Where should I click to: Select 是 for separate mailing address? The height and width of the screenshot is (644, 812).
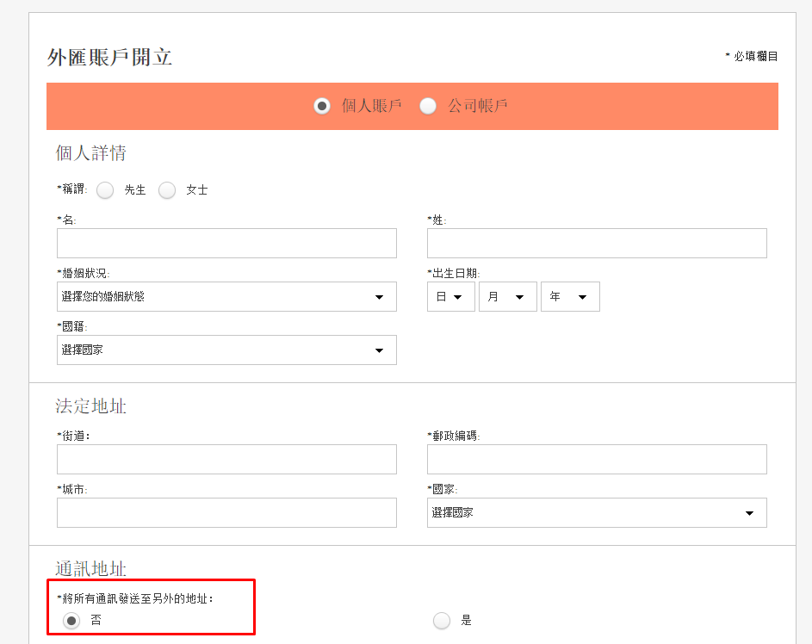[442, 620]
